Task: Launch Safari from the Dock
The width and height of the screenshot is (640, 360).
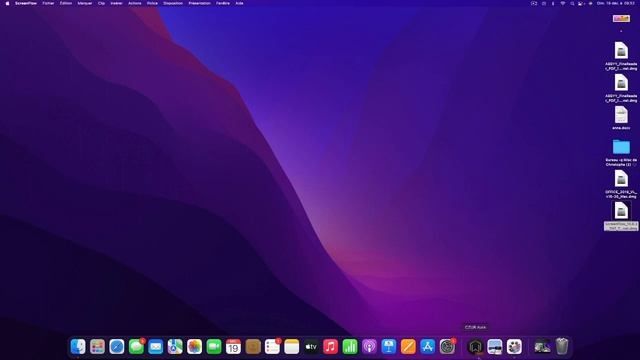Action: [x=117, y=347]
